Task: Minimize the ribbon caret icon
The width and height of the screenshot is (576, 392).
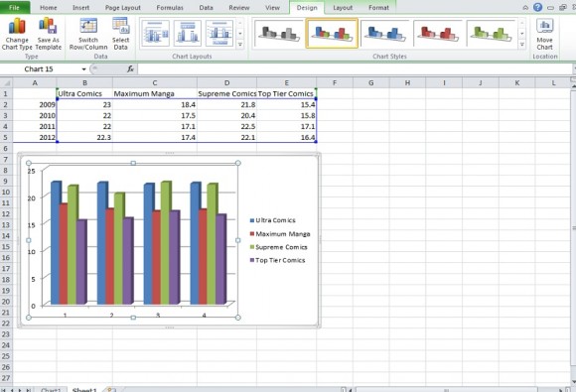Action: point(525,7)
